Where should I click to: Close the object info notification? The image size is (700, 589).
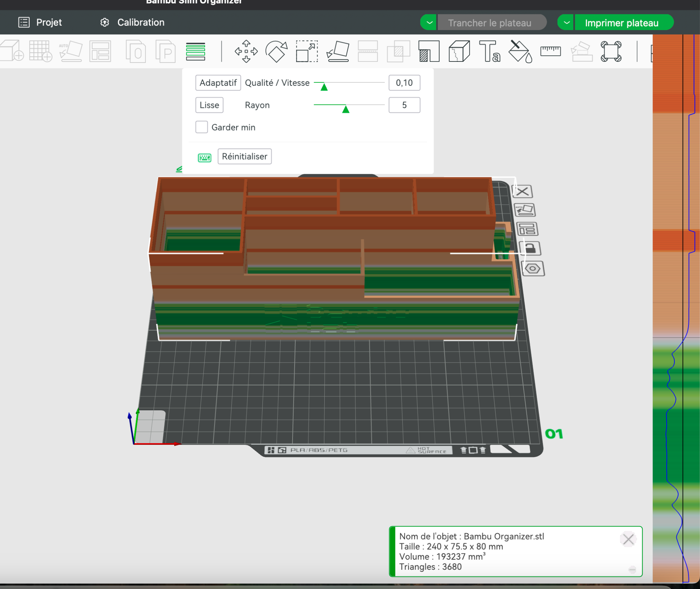click(x=628, y=539)
